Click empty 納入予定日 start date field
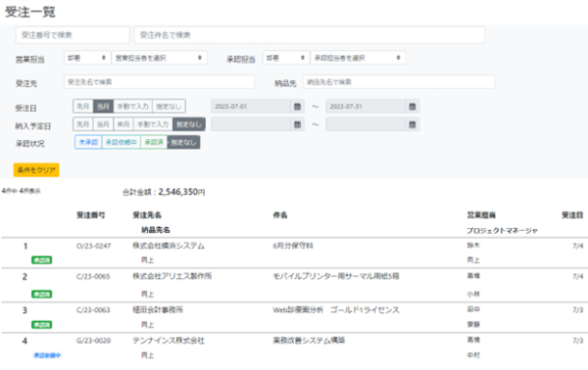 (251, 124)
